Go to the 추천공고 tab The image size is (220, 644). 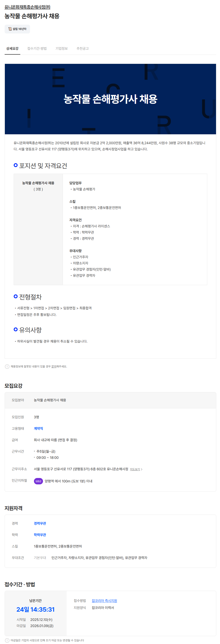(83, 48)
